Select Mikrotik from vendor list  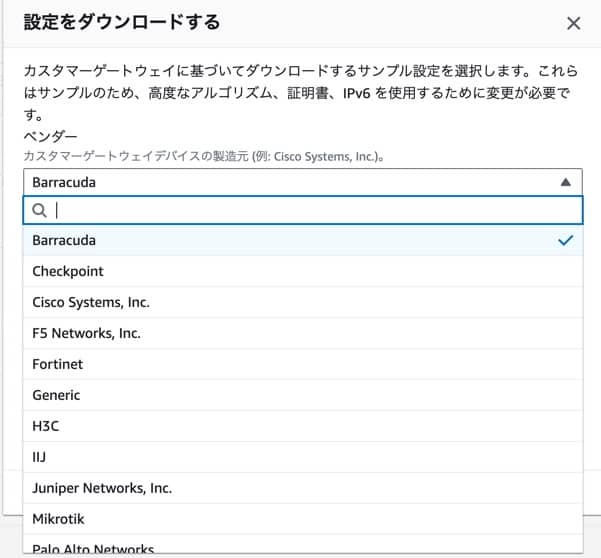click(303, 519)
